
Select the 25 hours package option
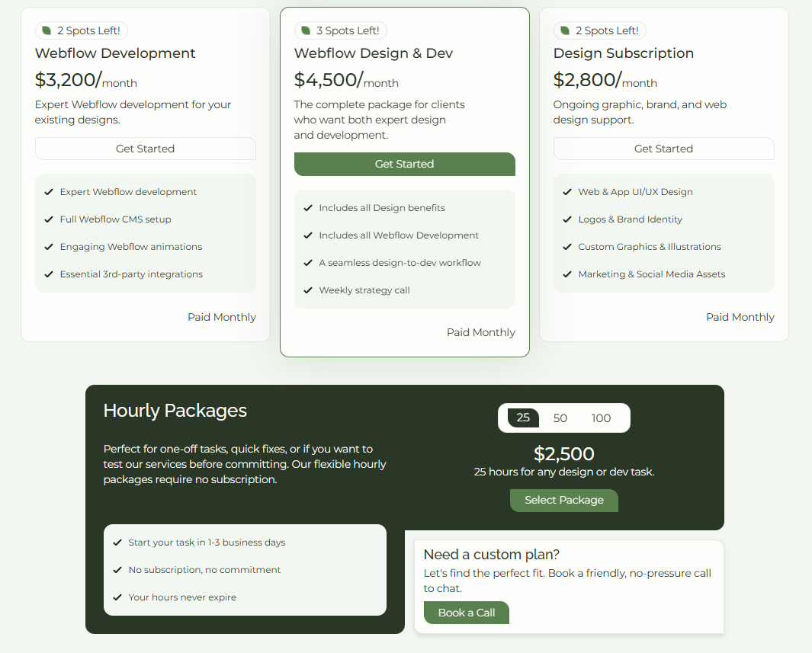(x=523, y=418)
